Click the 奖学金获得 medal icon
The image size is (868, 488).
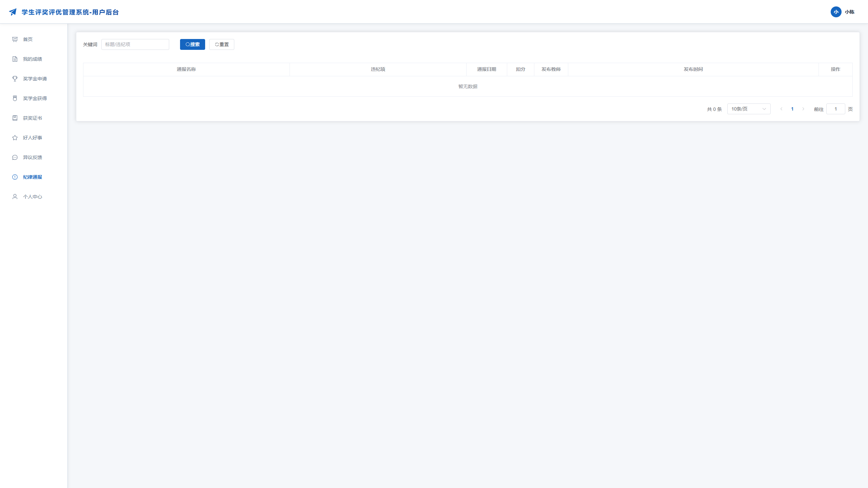coord(15,98)
